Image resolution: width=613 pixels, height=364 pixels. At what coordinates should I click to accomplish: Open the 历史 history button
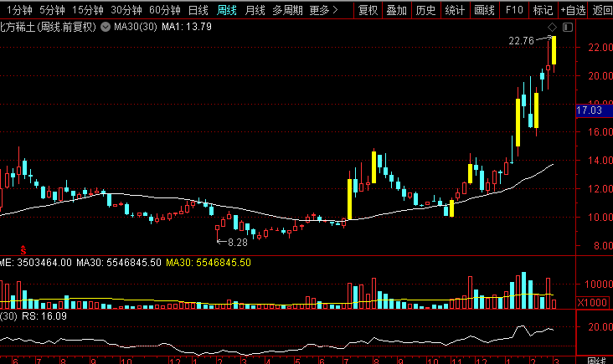pos(425,10)
